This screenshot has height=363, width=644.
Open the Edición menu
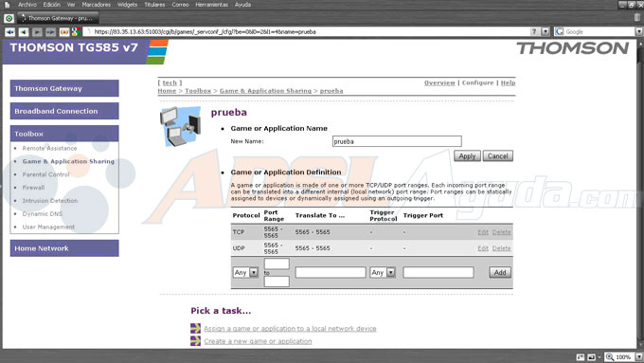[x=52, y=5]
